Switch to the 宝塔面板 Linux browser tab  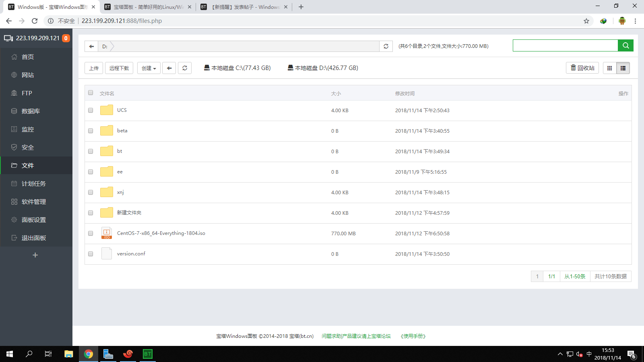(148, 7)
